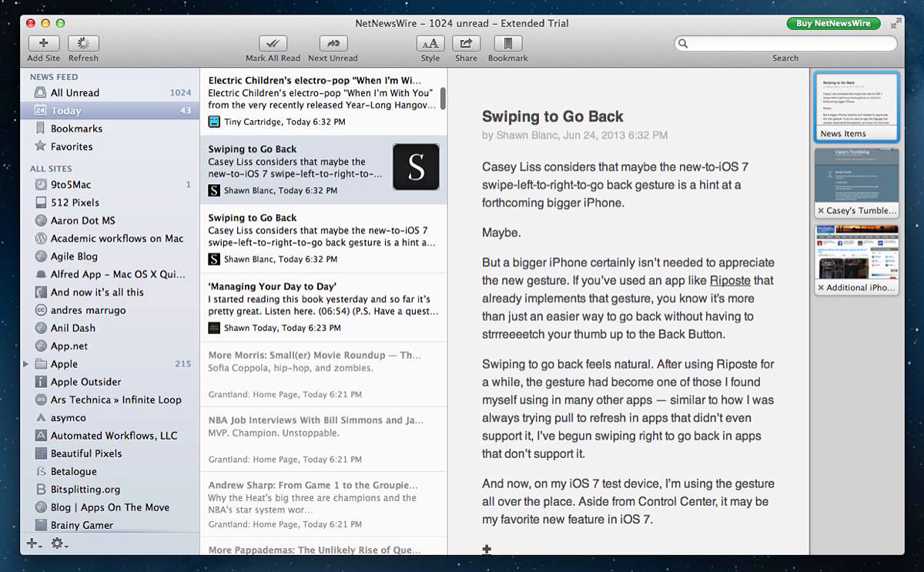Enter full screen with the window's arrow icon
This screenshot has width=924, height=572.
[896, 23]
